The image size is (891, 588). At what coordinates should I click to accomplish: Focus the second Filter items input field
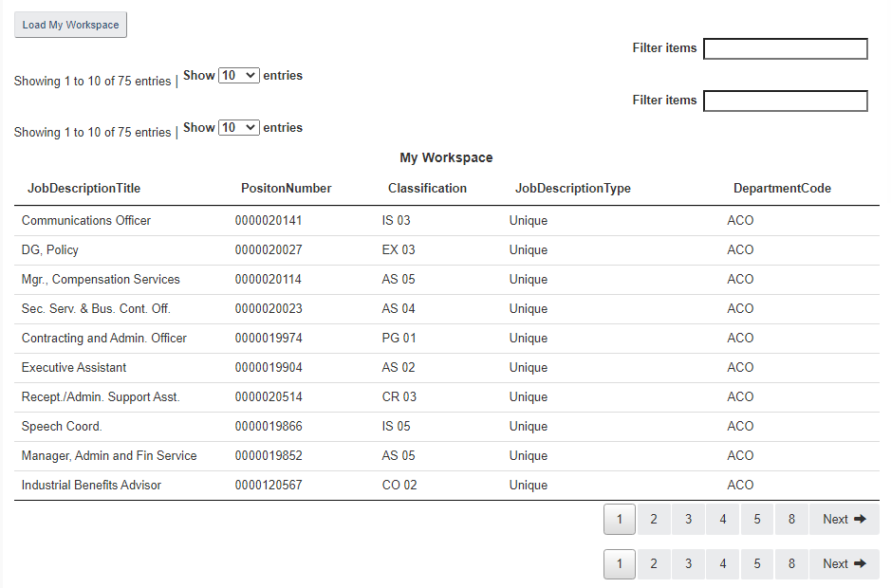[x=786, y=101]
